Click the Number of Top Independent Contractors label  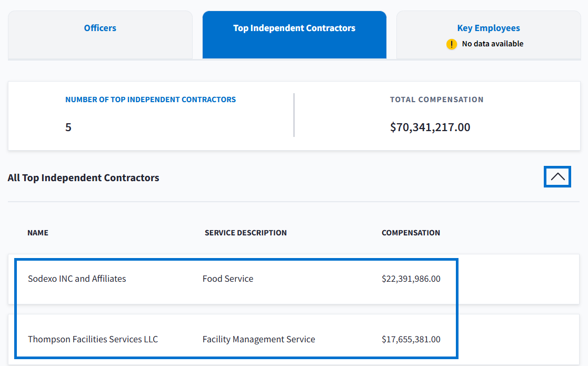click(151, 100)
